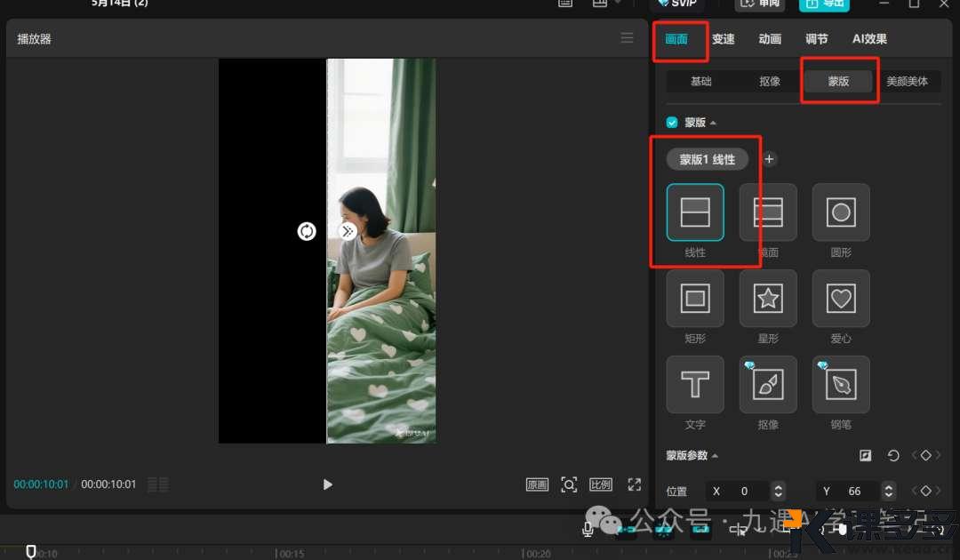
Task: Select the 文字 text mask
Action: 694,385
